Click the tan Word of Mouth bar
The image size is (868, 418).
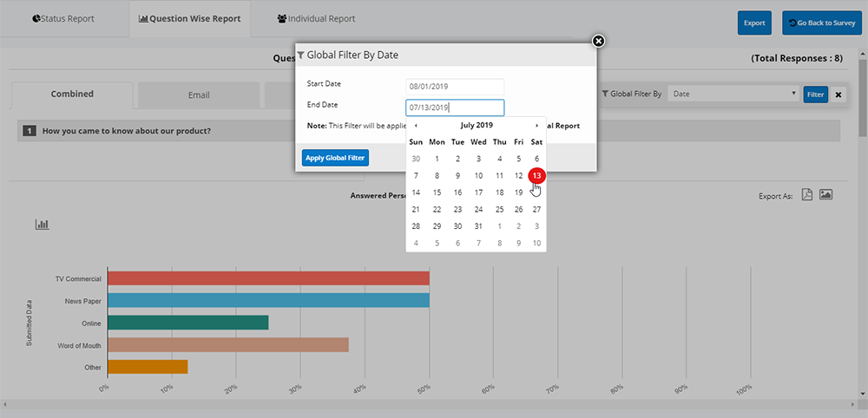coord(228,345)
